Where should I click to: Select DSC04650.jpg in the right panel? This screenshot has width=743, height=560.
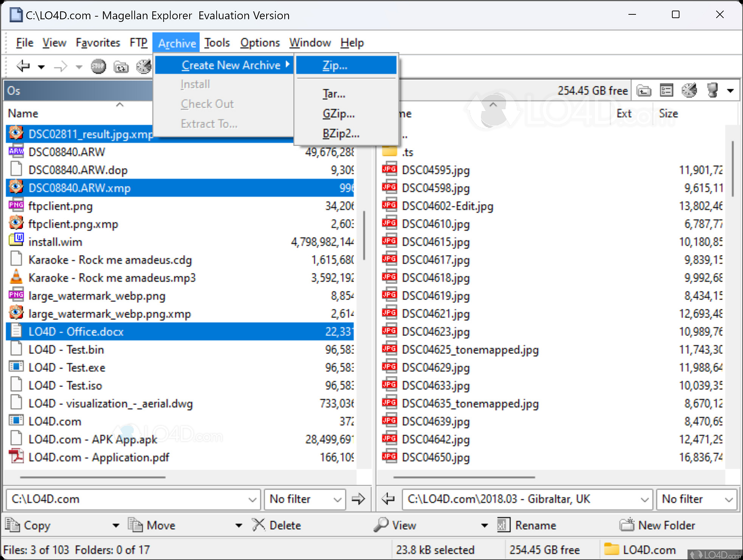tap(436, 457)
